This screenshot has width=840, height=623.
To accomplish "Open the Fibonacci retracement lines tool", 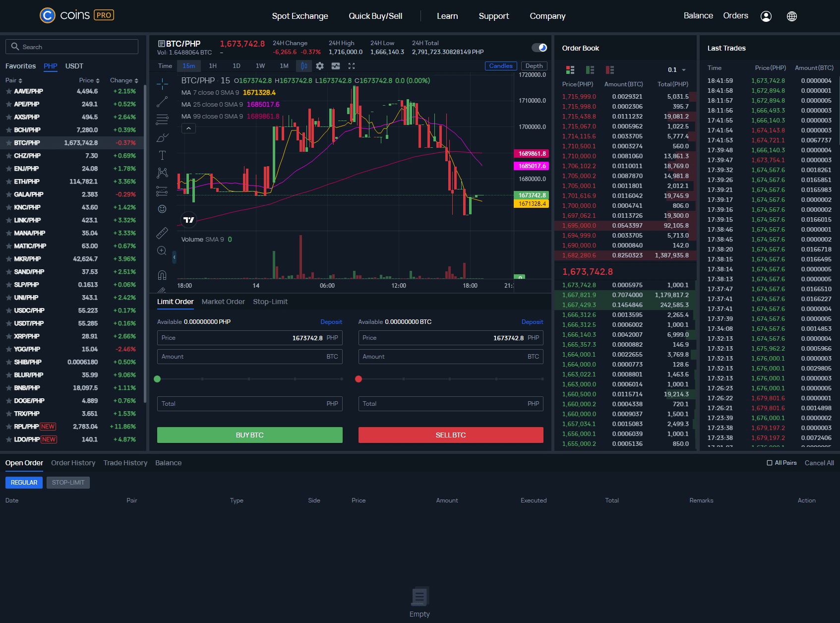I will point(162,120).
